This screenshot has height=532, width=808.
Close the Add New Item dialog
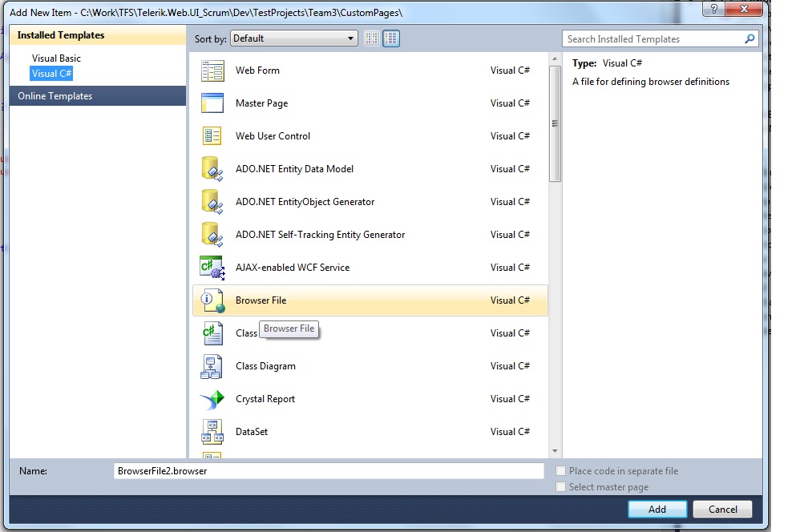coord(744,9)
